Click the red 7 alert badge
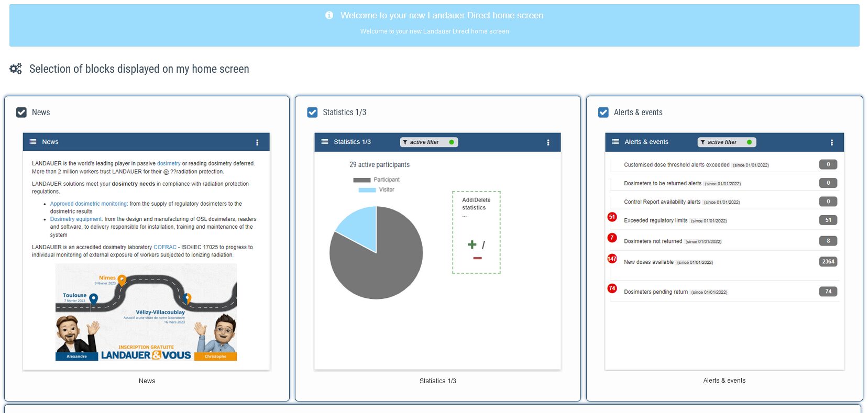 click(612, 238)
